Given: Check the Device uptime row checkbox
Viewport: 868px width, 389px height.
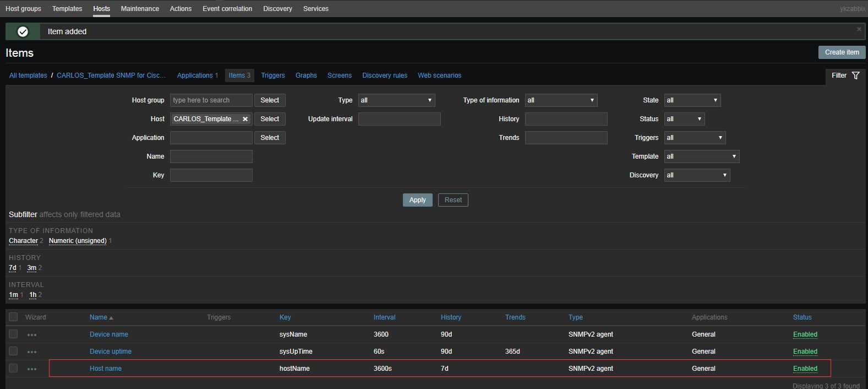Looking at the screenshot, I should tap(13, 351).
